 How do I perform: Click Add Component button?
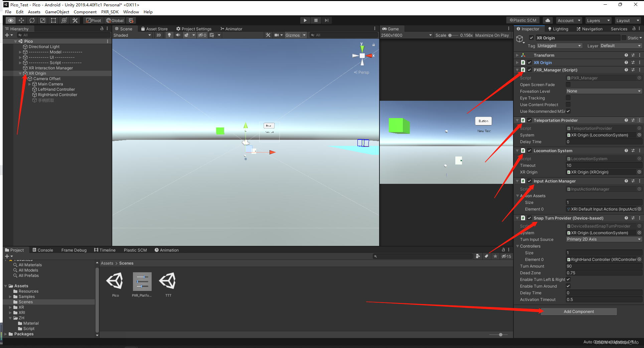pos(579,312)
